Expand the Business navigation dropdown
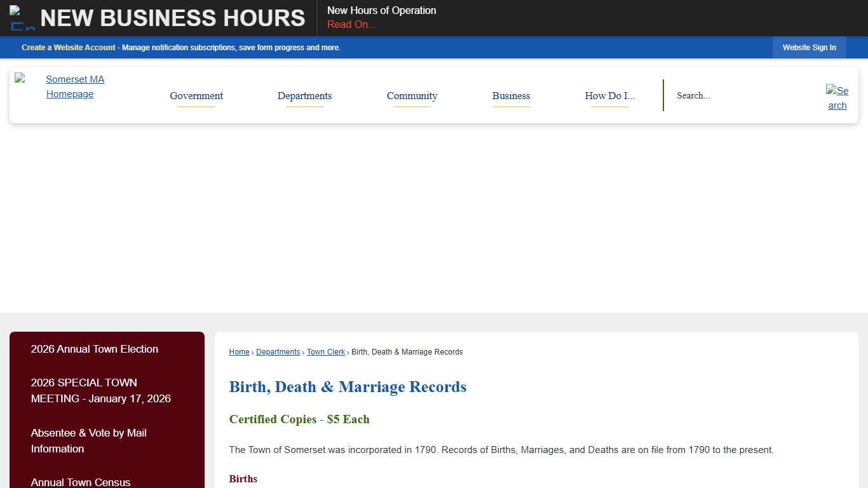The image size is (868, 488). pos(511,96)
